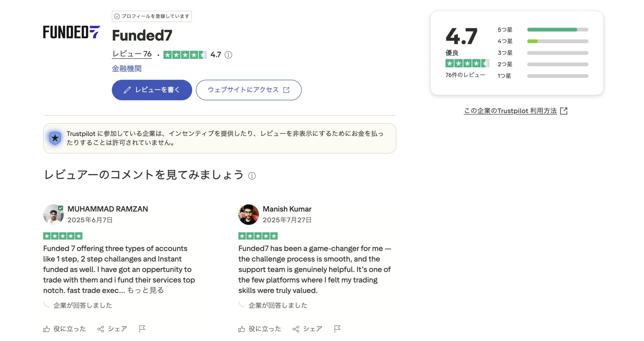Image resolution: width=644 pixels, height=341 pixels.
Task: Expand Muhammad Ramzan's review with もっと見る
Action: (x=145, y=290)
